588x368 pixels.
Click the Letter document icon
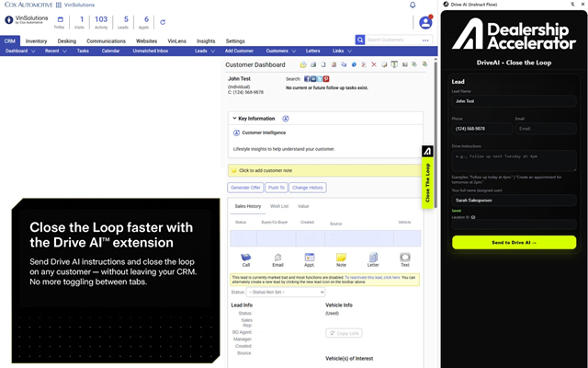coord(373,258)
